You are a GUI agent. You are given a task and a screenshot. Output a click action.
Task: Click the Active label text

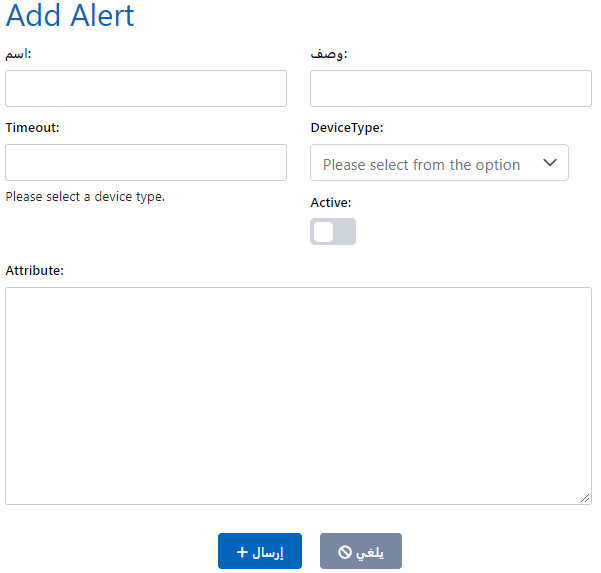[331, 203]
